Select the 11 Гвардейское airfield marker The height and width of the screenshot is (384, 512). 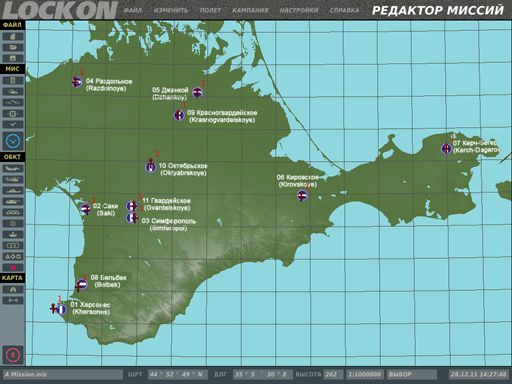click(x=132, y=206)
